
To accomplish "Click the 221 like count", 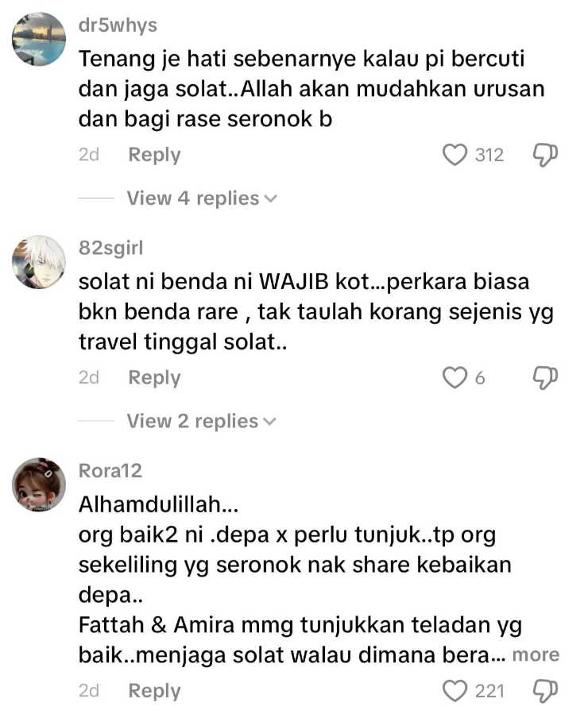I will (x=489, y=691).
